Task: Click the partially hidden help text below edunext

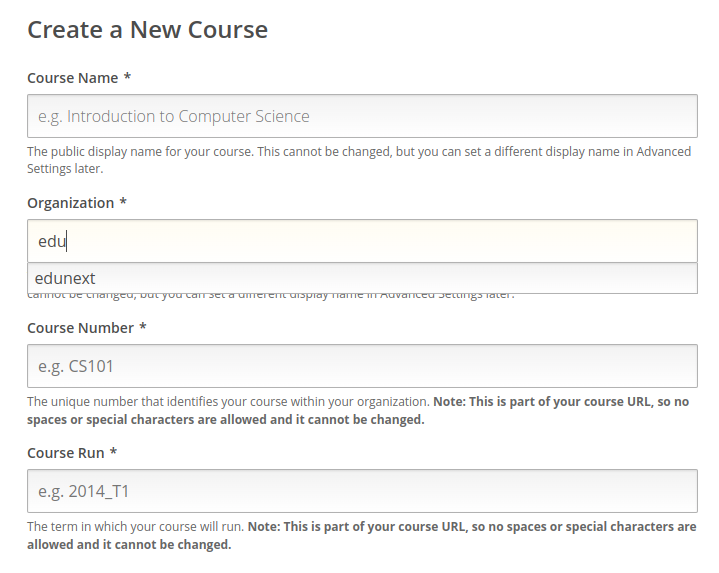Action: coord(270,296)
